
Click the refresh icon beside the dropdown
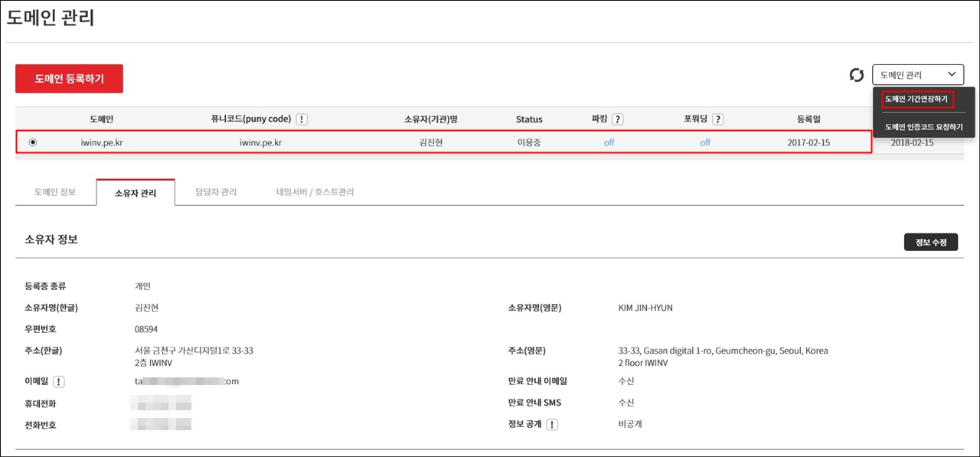tap(857, 75)
